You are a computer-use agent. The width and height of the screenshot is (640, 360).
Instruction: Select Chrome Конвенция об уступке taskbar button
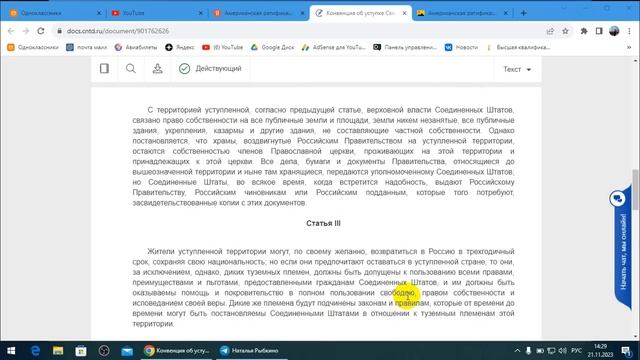[176, 351]
